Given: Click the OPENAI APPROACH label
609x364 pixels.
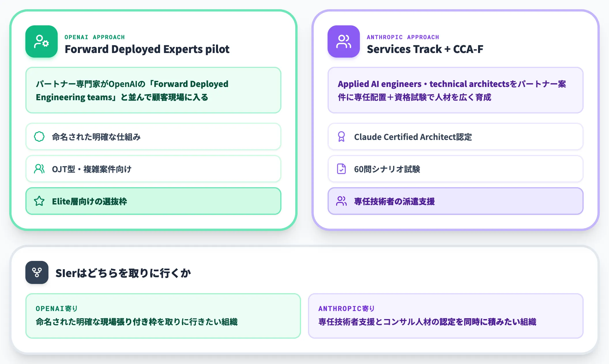Looking at the screenshot, I should click(95, 37).
